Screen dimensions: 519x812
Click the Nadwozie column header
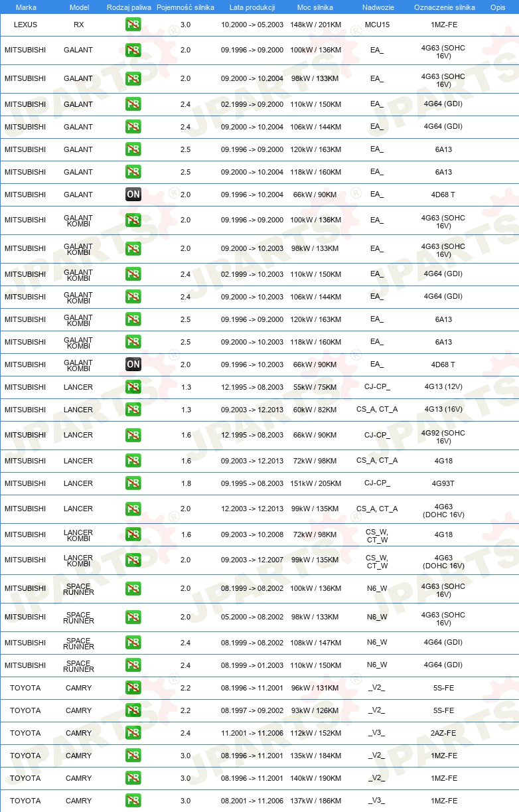coord(377,7)
